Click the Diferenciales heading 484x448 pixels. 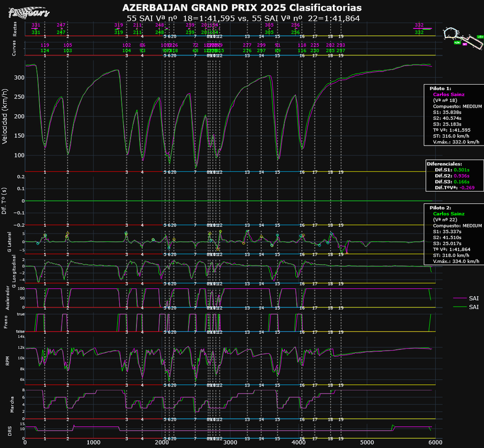(x=444, y=164)
